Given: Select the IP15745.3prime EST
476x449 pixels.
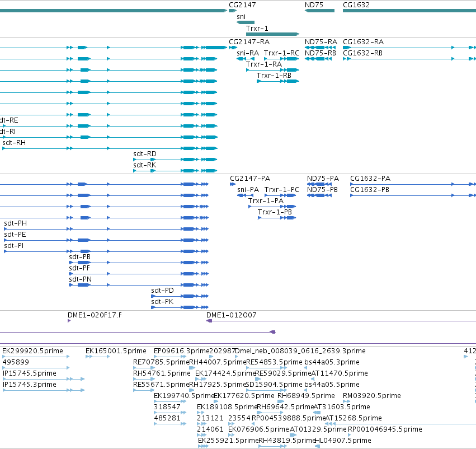Looking at the screenshot, I should [x=44, y=390].
